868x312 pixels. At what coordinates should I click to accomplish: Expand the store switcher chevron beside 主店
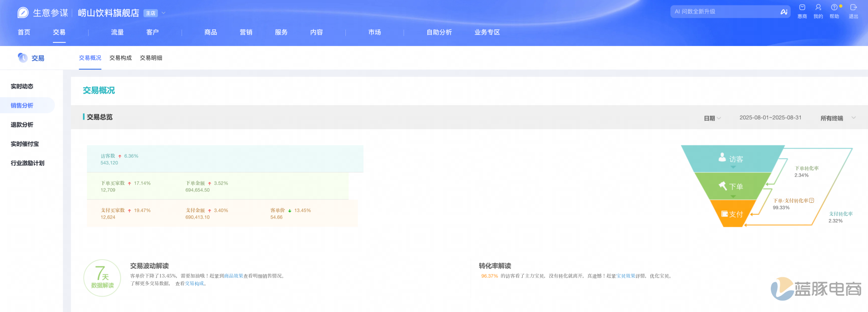[x=164, y=13]
